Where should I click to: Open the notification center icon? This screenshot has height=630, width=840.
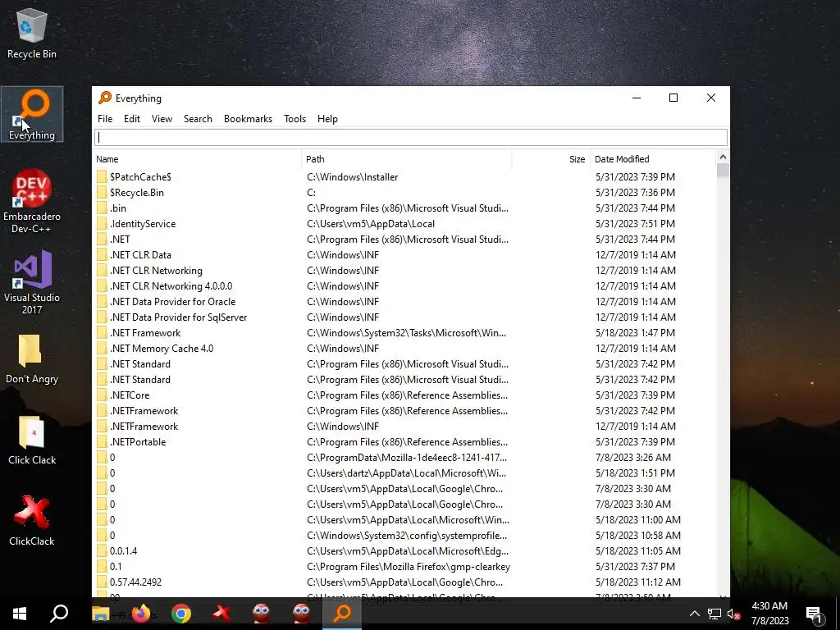(x=814, y=614)
